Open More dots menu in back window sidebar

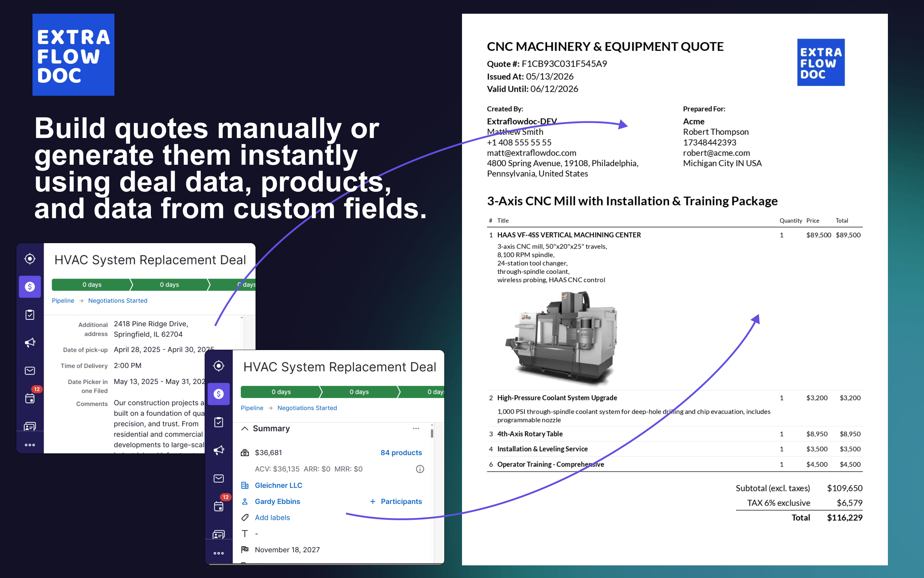pos(30,445)
